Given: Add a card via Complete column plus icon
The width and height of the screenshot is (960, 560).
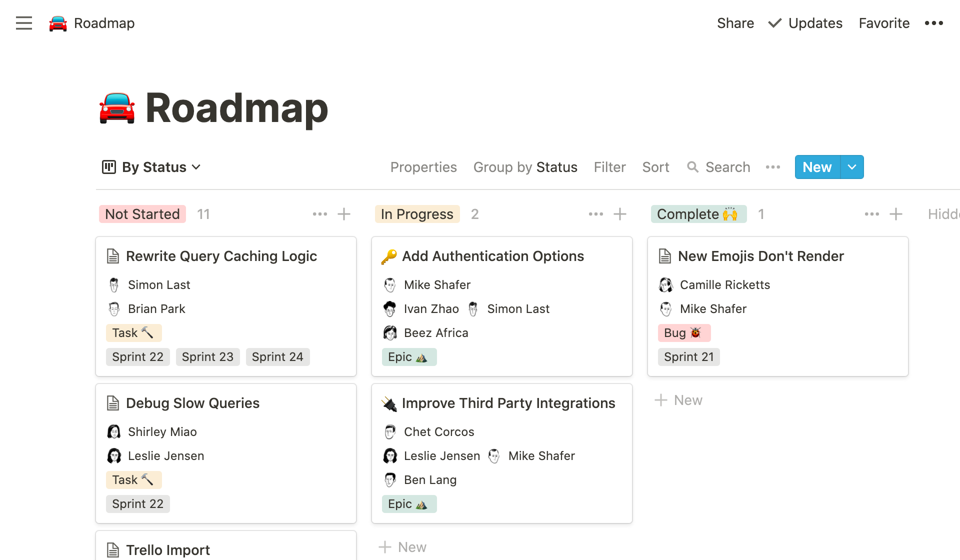Looking at the screenshot, I should (x=896, y=214).
